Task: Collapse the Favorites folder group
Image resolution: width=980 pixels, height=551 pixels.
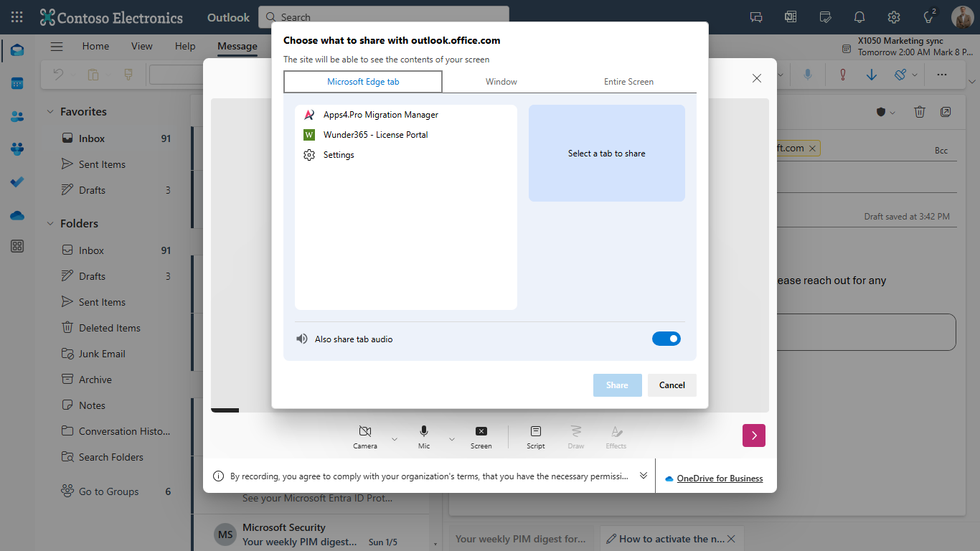Action: pyautogui.click(x=50, y=112)
